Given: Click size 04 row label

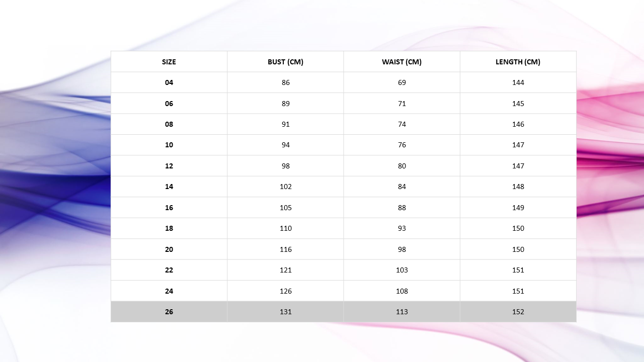Looking at the screenshot, I should point(169,82).
